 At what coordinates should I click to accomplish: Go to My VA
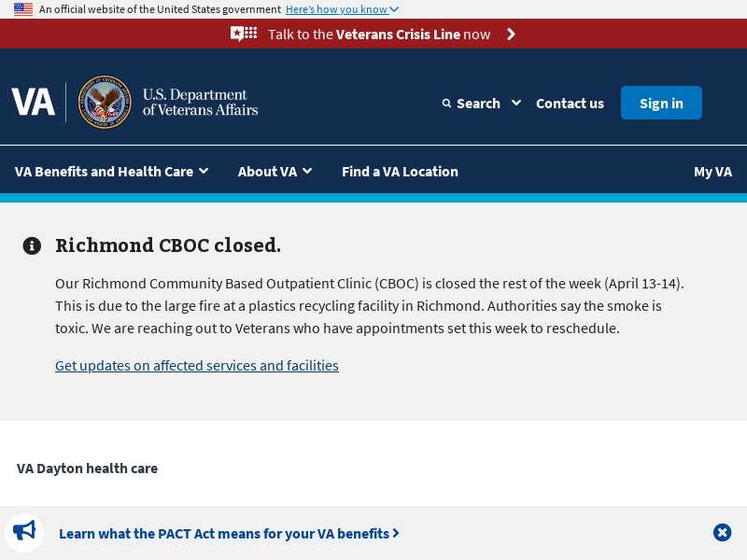(712, 172)
